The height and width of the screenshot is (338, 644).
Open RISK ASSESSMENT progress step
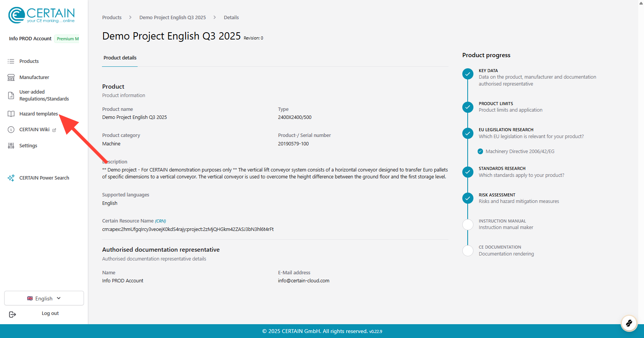tap(519, 198)
